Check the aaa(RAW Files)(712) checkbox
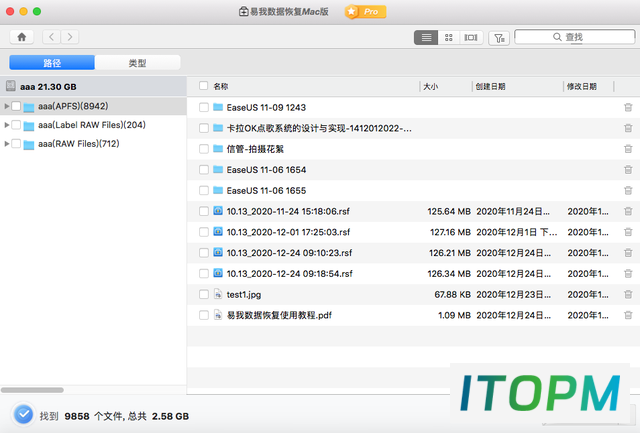 pyautogui.click(x=16, y=144)
